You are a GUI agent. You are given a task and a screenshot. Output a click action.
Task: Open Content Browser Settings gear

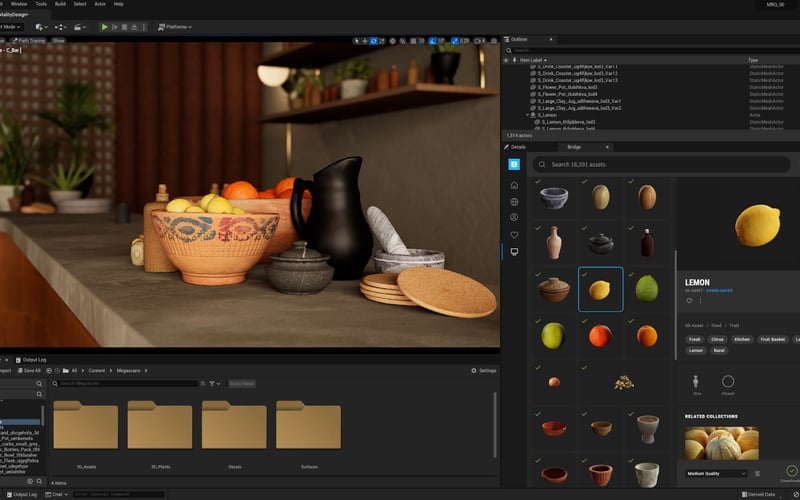pos(483,370)
